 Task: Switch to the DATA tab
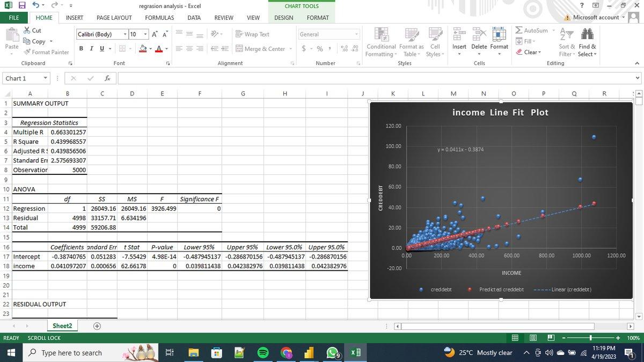click(x=194, y=18)
